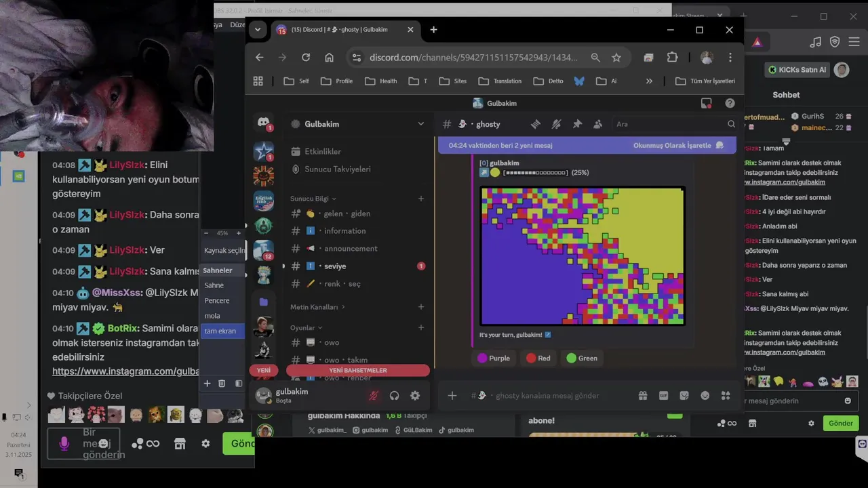Add a channel to Metin Kanalları category

(421, 307)
